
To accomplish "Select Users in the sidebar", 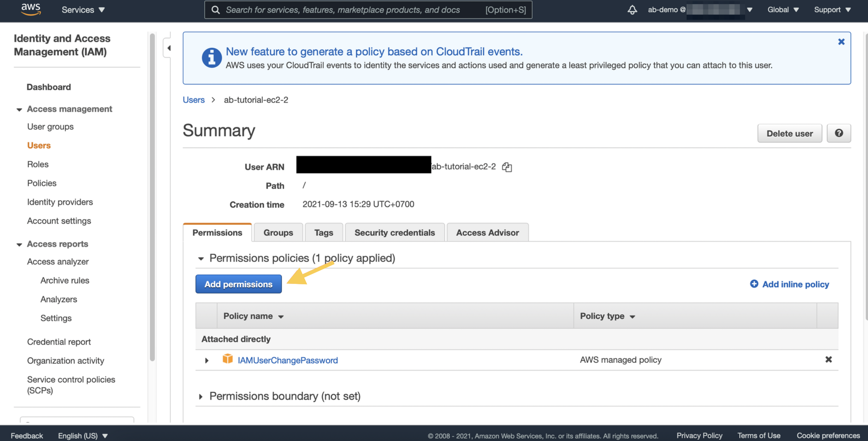I will (39, 146).
